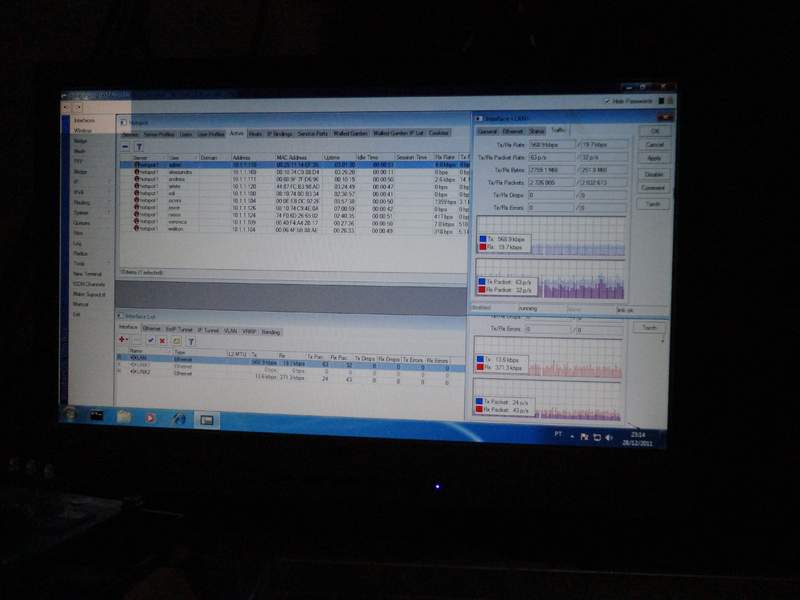The image size is (800, 600).
Task: Click OK in the Interface dialog
Action: click(x=655, y=131)
